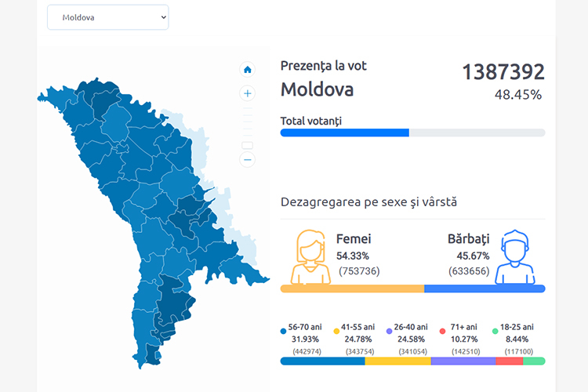The height and width of the screenshot is (392, 588).
Task: Click the red 71+ ani legend dot
Action: [x=443, y=332]
